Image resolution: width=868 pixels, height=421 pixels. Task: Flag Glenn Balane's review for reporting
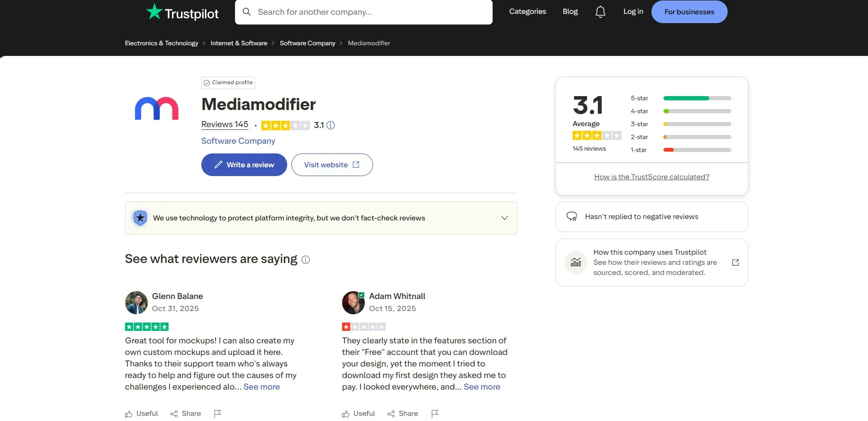[217, 414]
